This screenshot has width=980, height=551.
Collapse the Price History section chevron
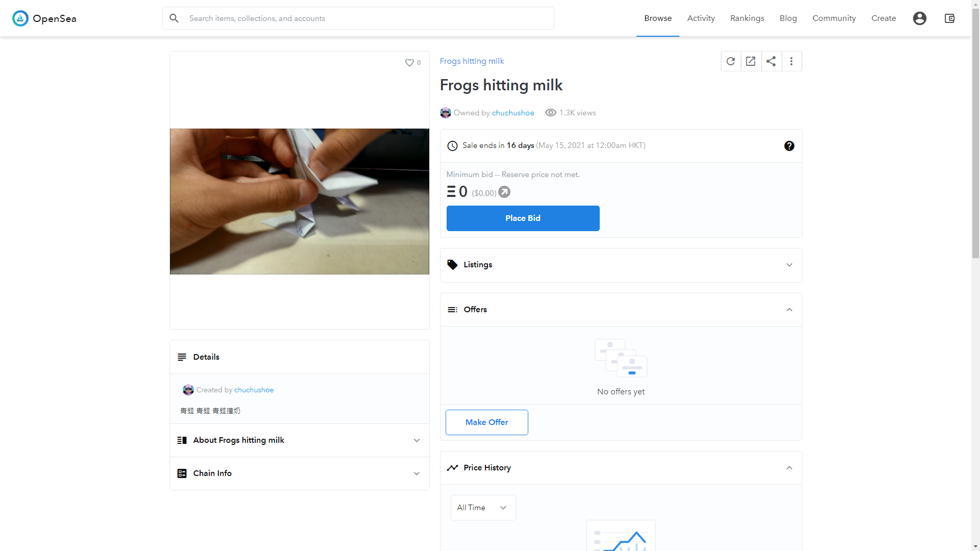click(789, 468)
